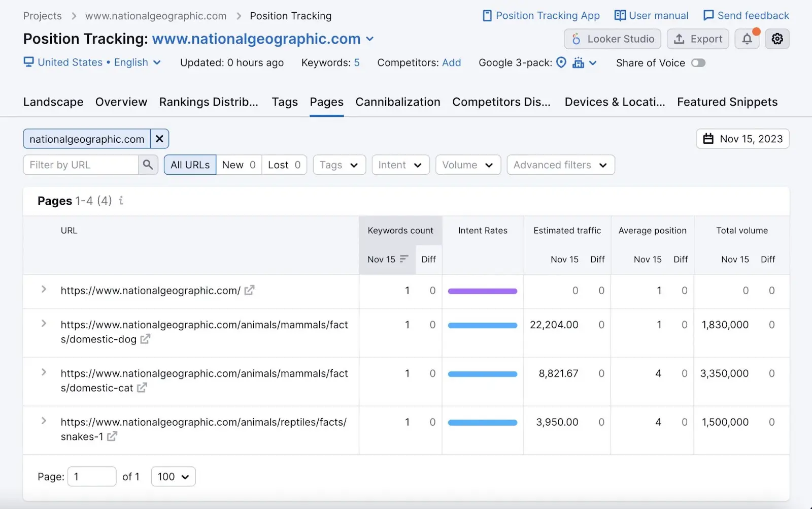The image size is (812, 509).
Task: Click the Export button
Action: (x=698, y=39)
